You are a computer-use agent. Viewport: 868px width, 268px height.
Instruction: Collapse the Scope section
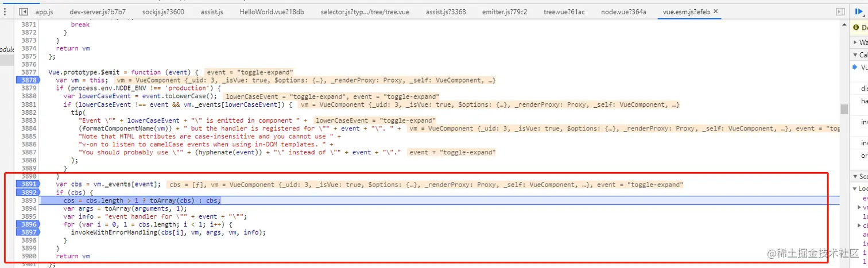[x=855, y=177]
